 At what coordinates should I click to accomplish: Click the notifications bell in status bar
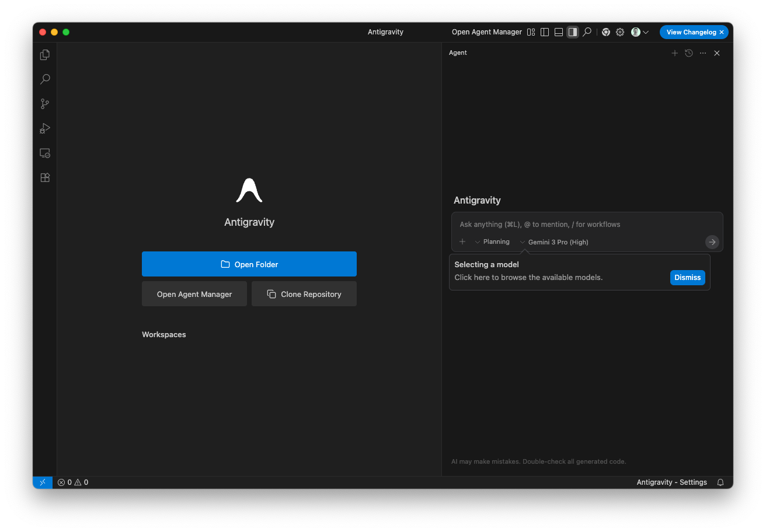tap(720, 482)
